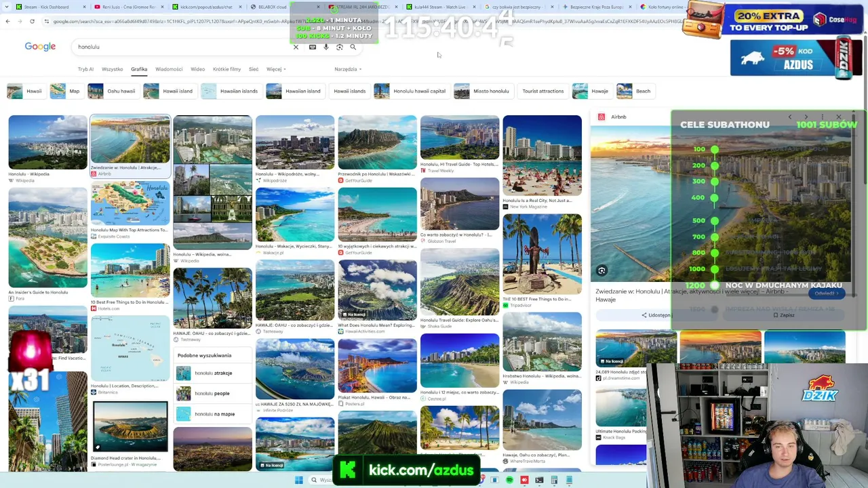Select the Grafika tab
The height and width of the screenshot is (488, 868).
pyautogui.click(x=139, y=69)
